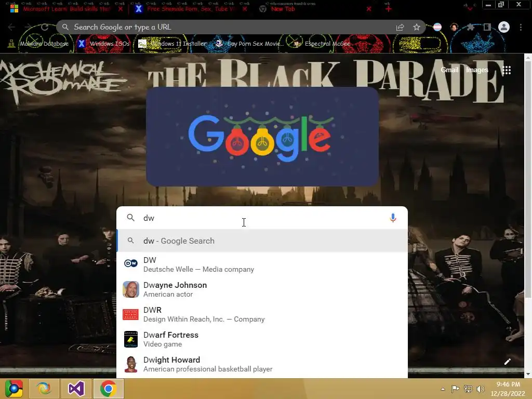Open the Start button on taskbar

tap(14, 389)
